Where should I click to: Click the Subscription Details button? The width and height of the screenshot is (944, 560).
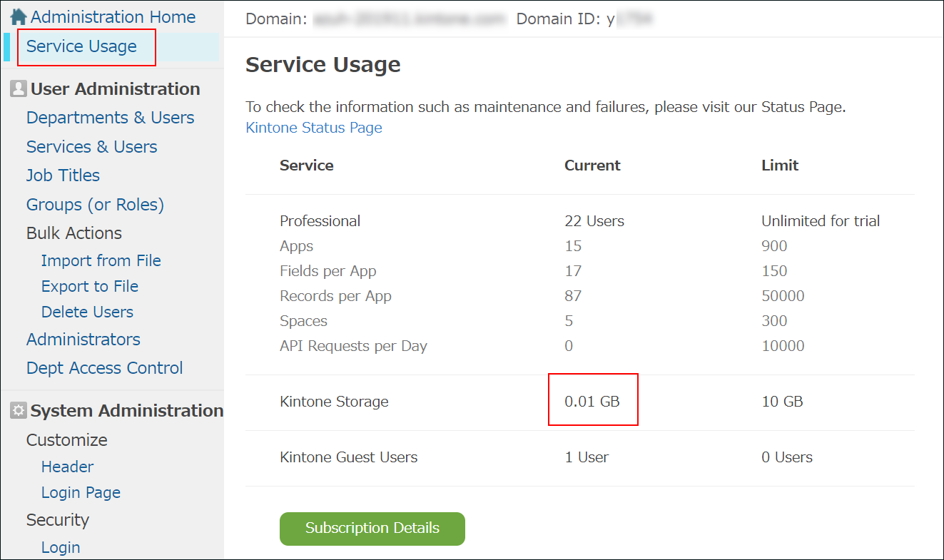click(372, 529)
